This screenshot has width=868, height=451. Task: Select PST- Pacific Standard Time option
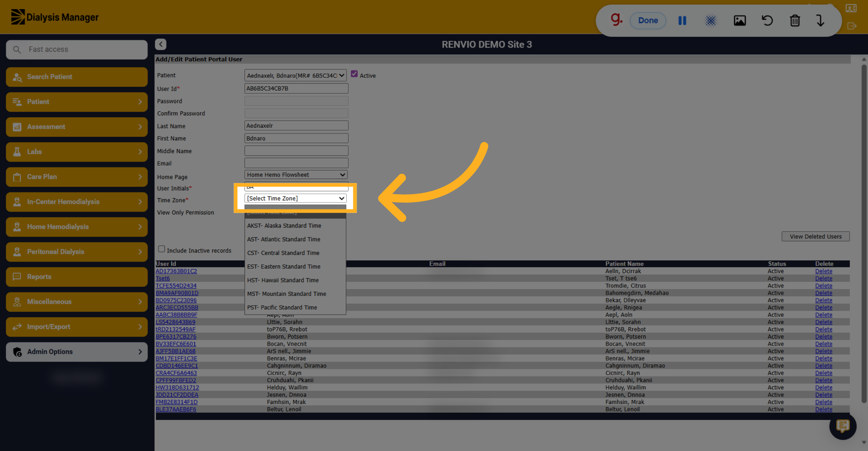tap(295, 307)
